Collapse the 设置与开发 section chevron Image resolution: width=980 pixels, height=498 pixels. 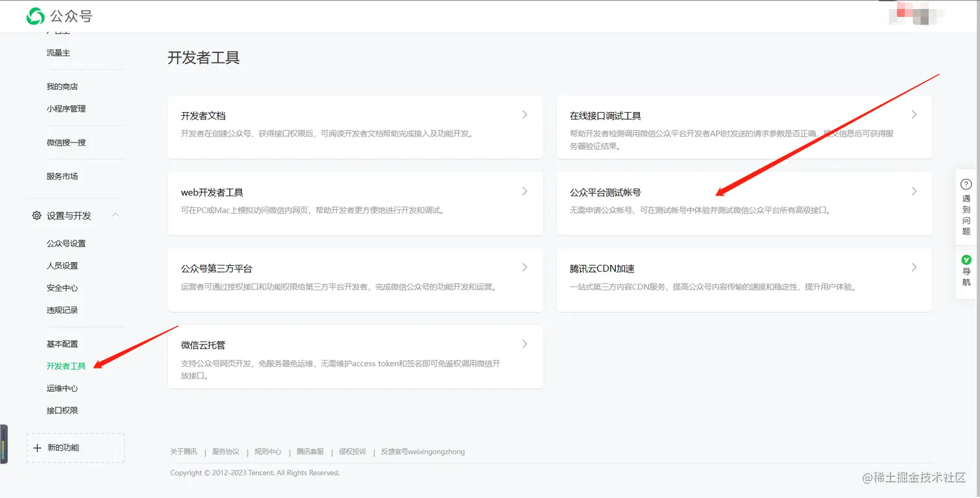click(x=115, y=215)
